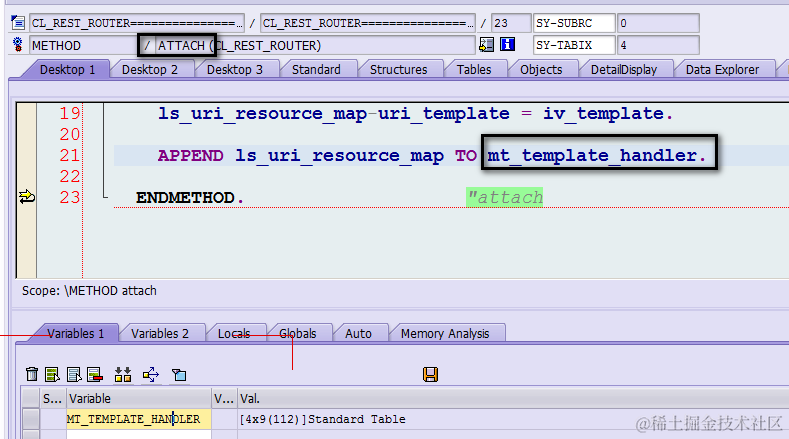
Task: Click line number 21 in the gutter
Action: (69, 155)
